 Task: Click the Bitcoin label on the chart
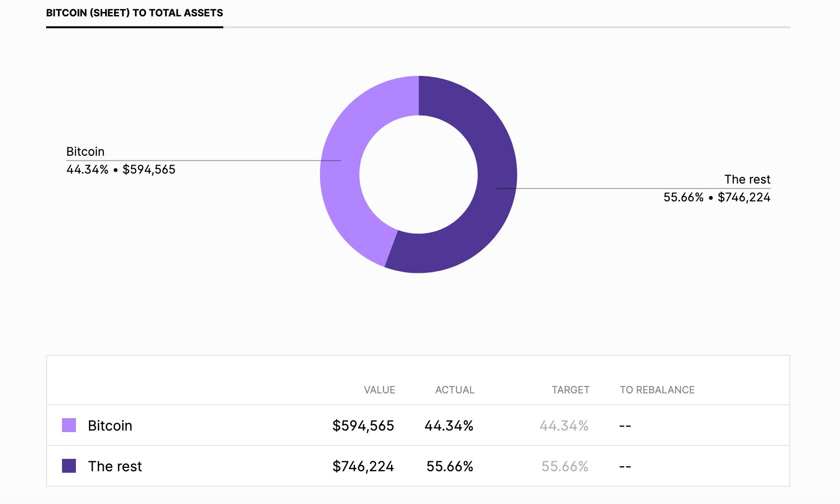tap(85, 151)
